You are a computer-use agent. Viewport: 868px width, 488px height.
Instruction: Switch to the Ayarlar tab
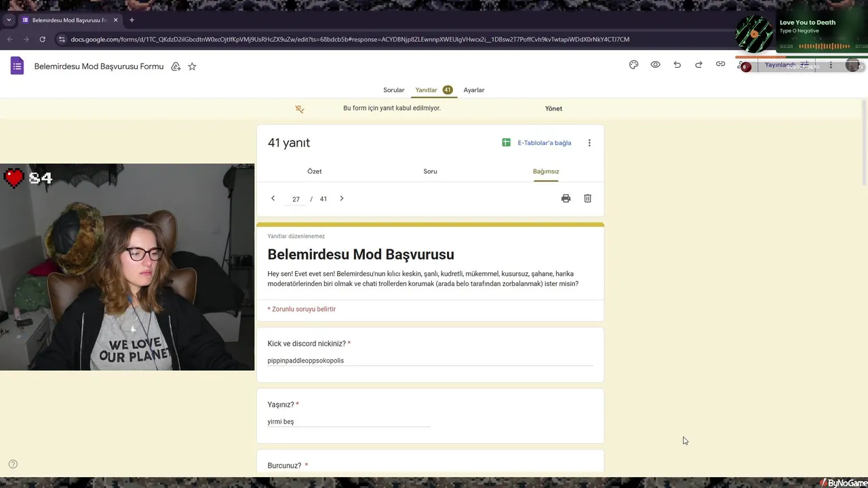tap(474, 90)
